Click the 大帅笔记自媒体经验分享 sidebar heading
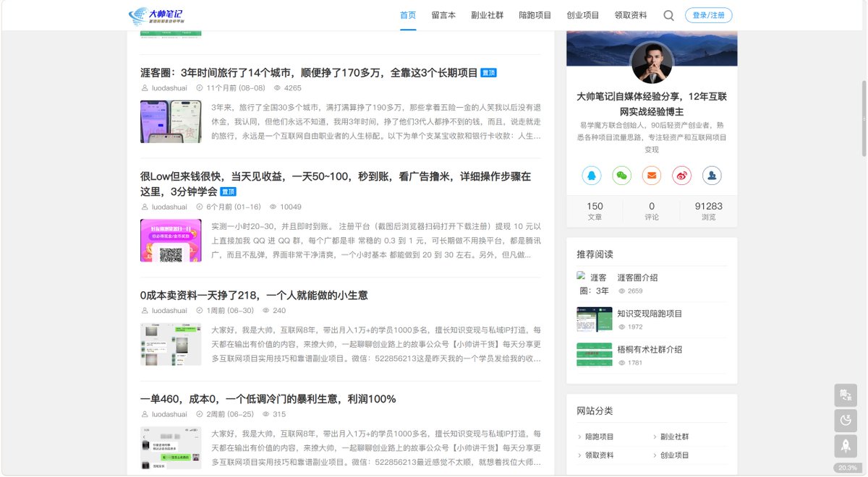Screen dimensions: 868x477 (x=652, y=103)
